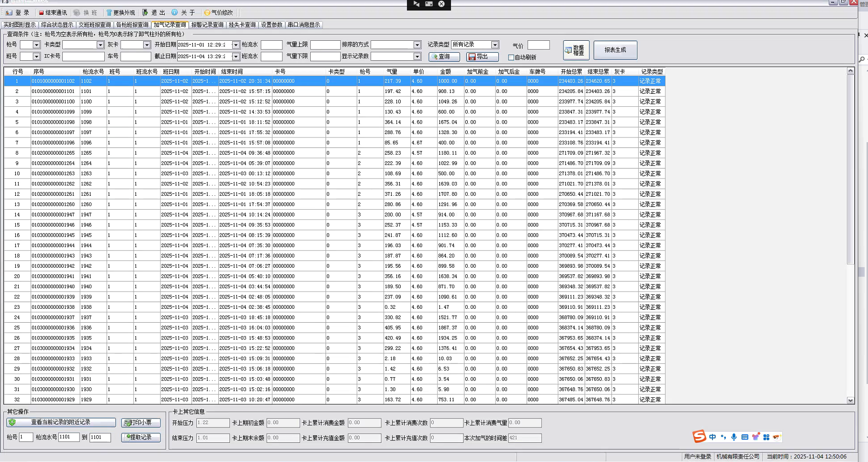This screenshot has height=462, width=868.
Task: Open the 关于 about info icon
Action: [175, 12]
